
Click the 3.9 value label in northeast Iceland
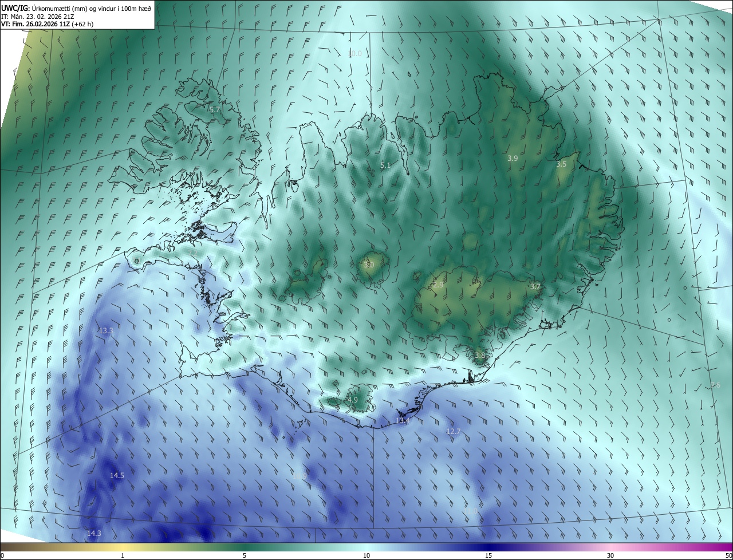click(513, 159)
